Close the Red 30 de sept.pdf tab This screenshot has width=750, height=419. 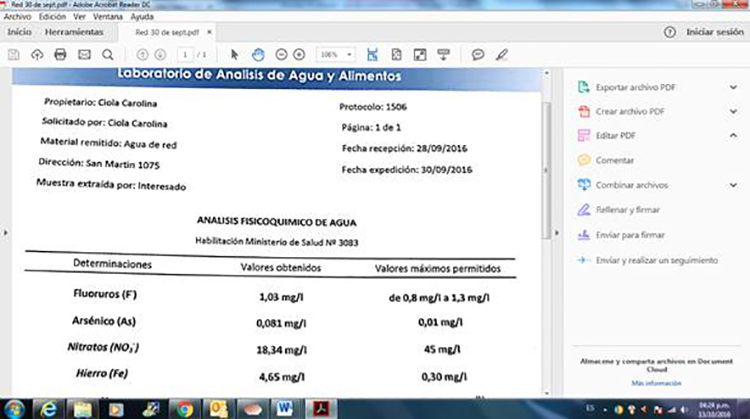[x=209, y=32]
